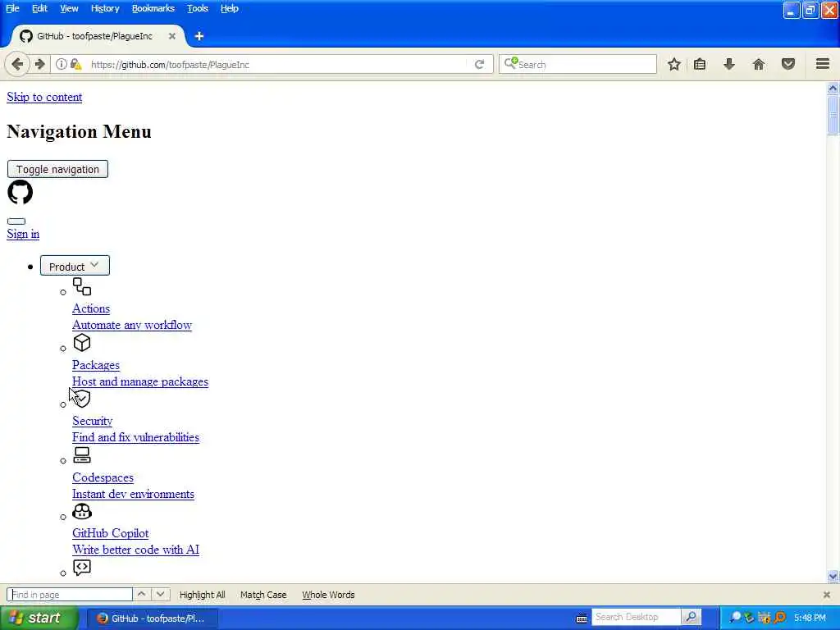Click the browser back arrow button
This screenshot has height=630, width=840.
click(x=17, y=64)
